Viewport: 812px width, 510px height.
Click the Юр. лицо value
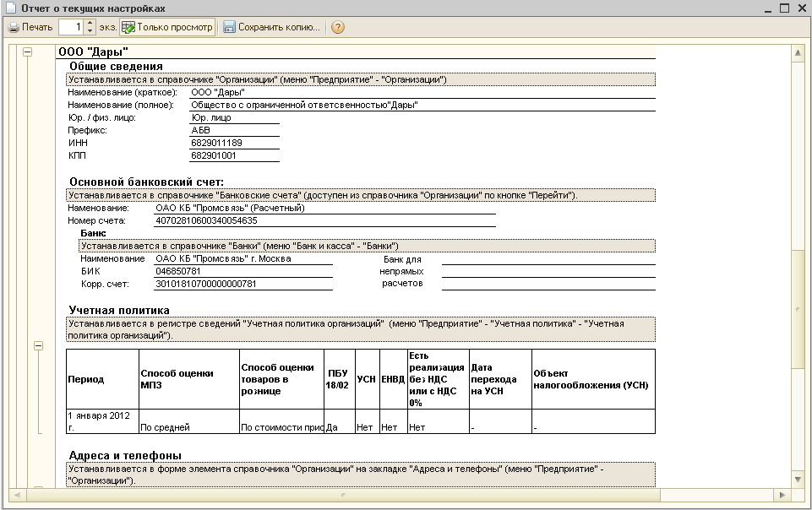pos(211,118)
